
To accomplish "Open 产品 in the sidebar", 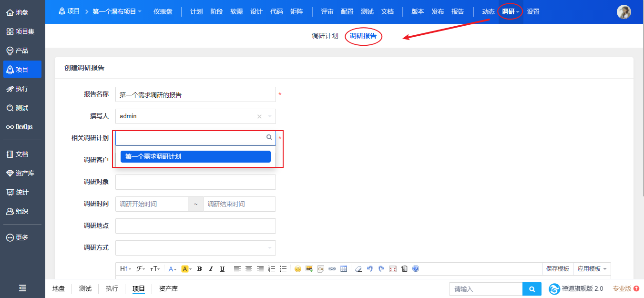I will pos(22,51).
